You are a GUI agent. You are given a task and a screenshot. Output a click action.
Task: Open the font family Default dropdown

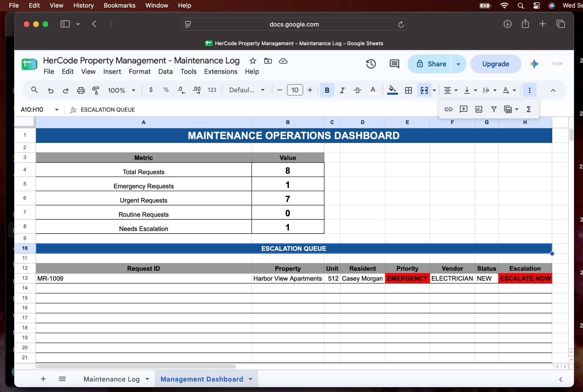(x=247, y=90)
